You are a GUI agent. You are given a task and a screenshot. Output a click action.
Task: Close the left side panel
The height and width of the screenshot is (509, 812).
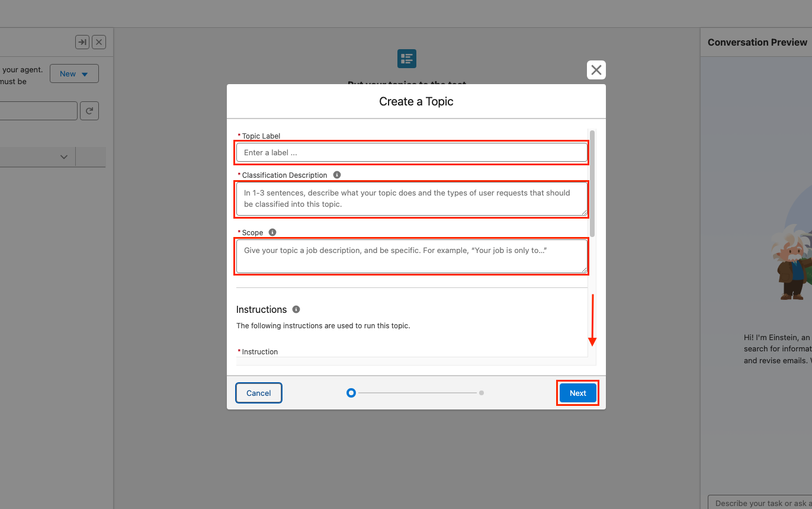click(x=100, y=42)
